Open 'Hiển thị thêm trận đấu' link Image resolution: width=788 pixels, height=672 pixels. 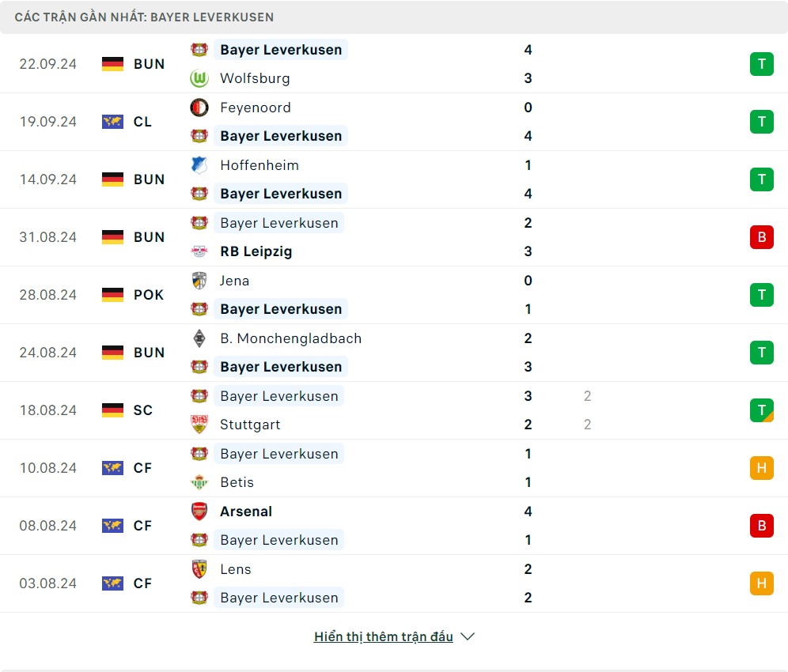383,636
